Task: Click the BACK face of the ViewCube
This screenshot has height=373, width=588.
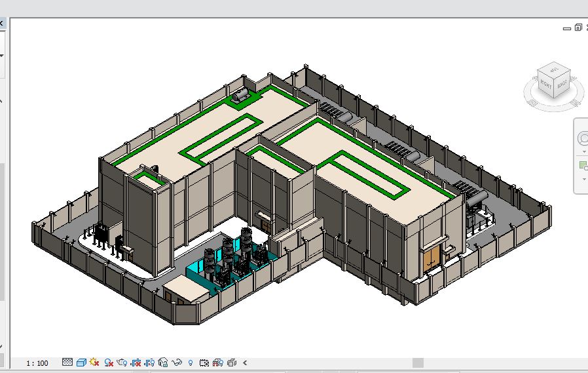Action: click(562, 84)
